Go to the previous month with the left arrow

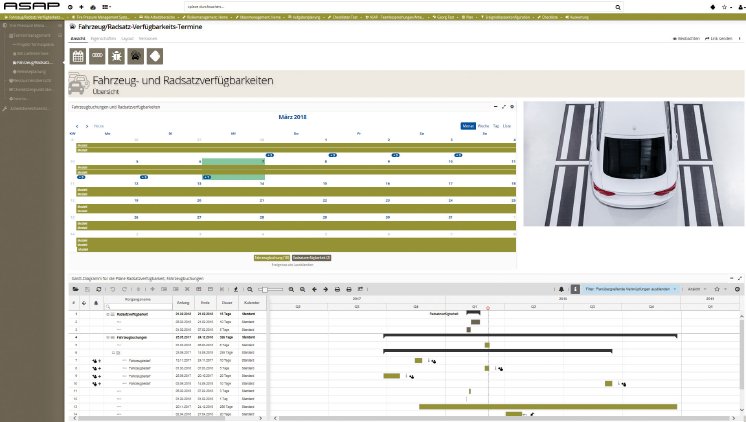tap(76, 127)
